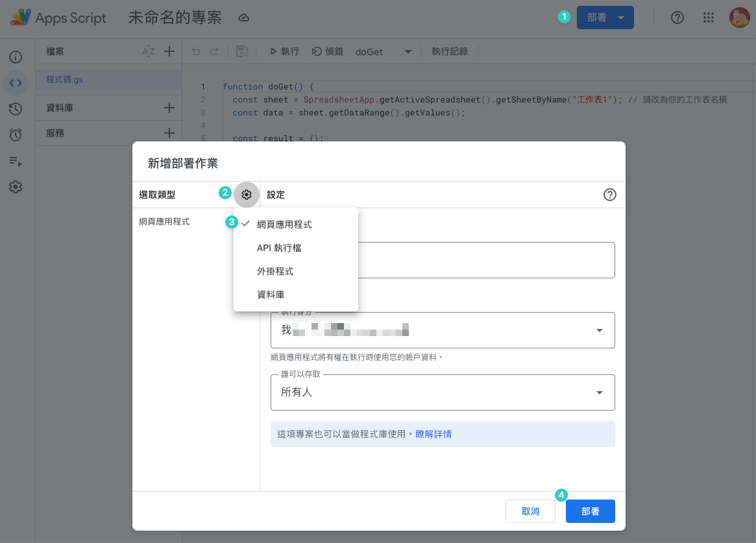Click the project title 未命名的專案

pos(175,18)
